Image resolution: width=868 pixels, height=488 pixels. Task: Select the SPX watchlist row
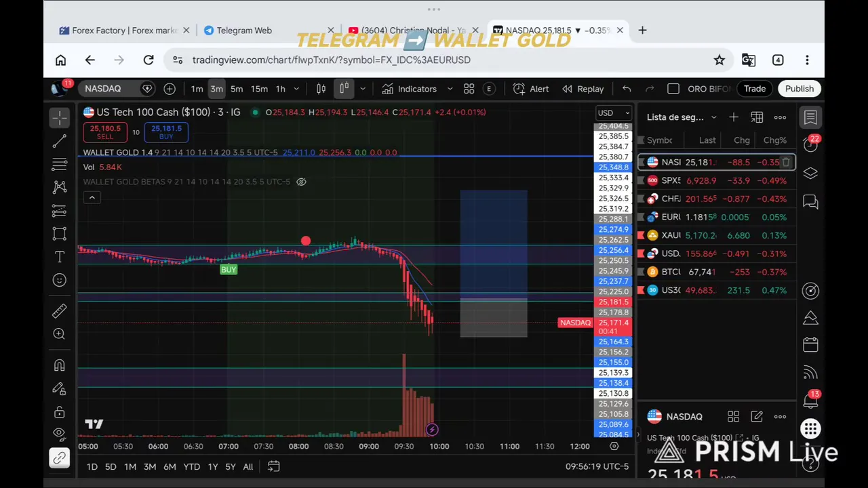pos(716,181)
